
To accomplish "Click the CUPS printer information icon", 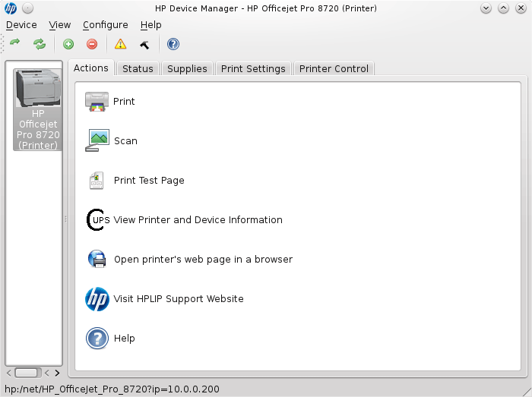I will pyautogui.click(x=98, y=220).
